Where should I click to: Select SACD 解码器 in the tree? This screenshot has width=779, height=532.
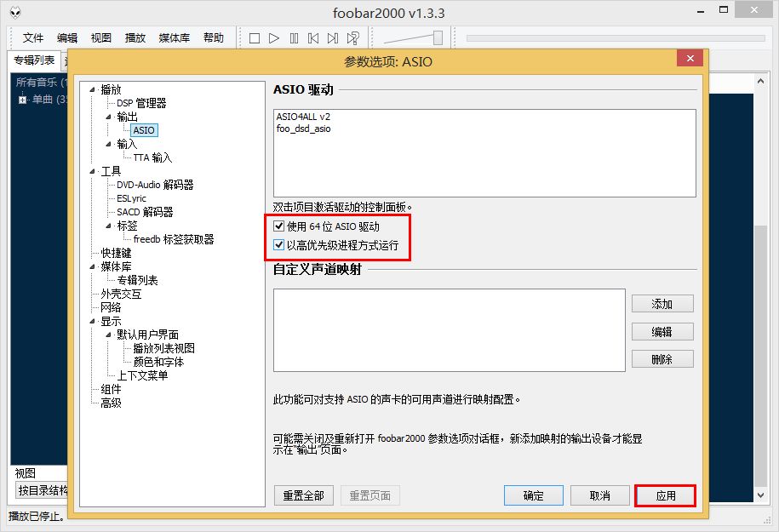point(145,212)
